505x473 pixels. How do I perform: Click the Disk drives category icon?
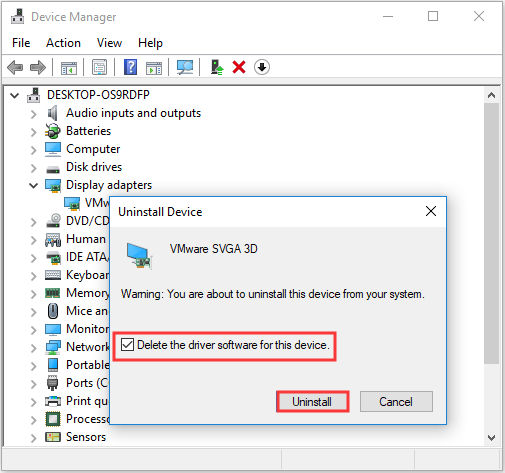[53, 169]
